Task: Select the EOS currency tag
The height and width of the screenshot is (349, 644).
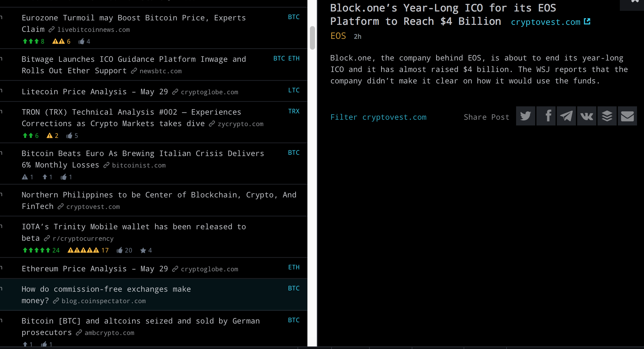Action: click(338, 36)
